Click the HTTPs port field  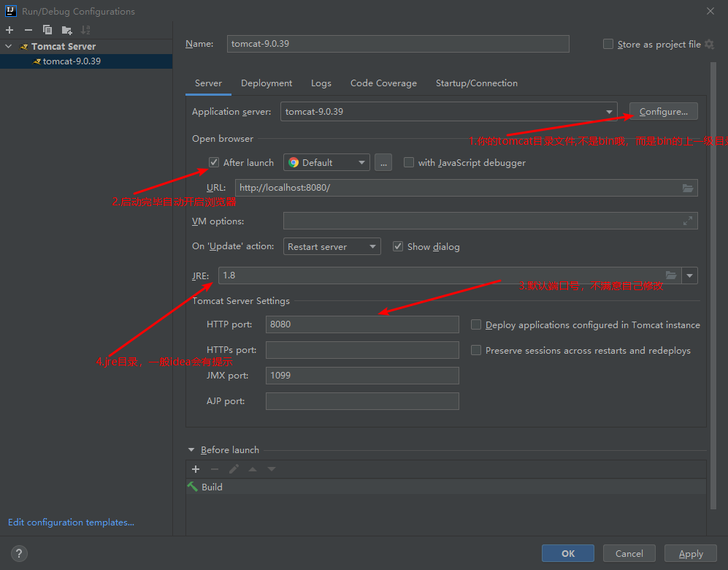coord(362,350)
